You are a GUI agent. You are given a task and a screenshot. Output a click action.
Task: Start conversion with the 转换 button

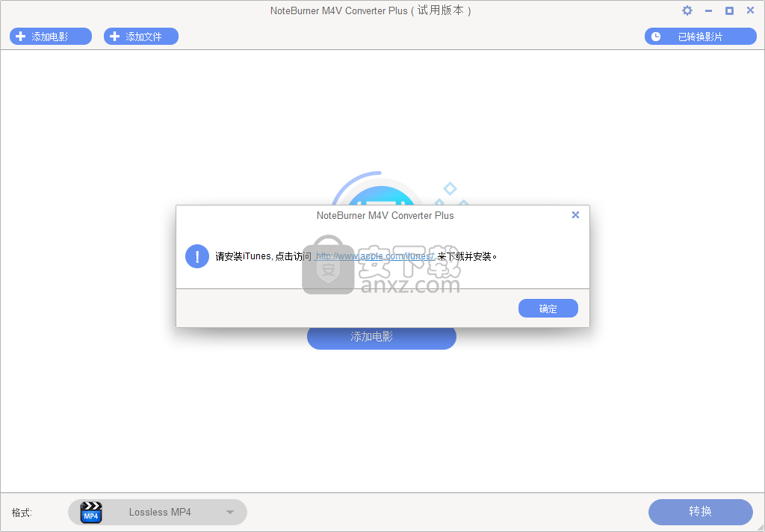pos(701,512)
